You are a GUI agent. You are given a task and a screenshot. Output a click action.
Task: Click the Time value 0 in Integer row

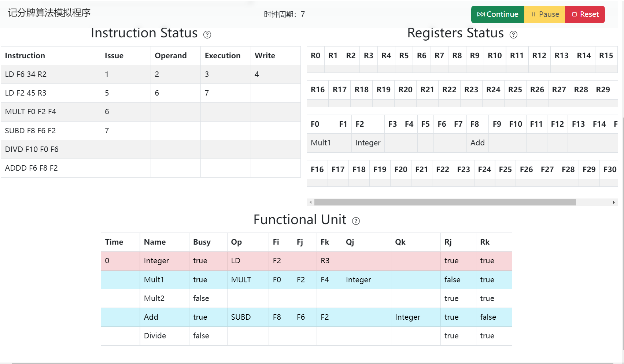(x=120, y=261)
